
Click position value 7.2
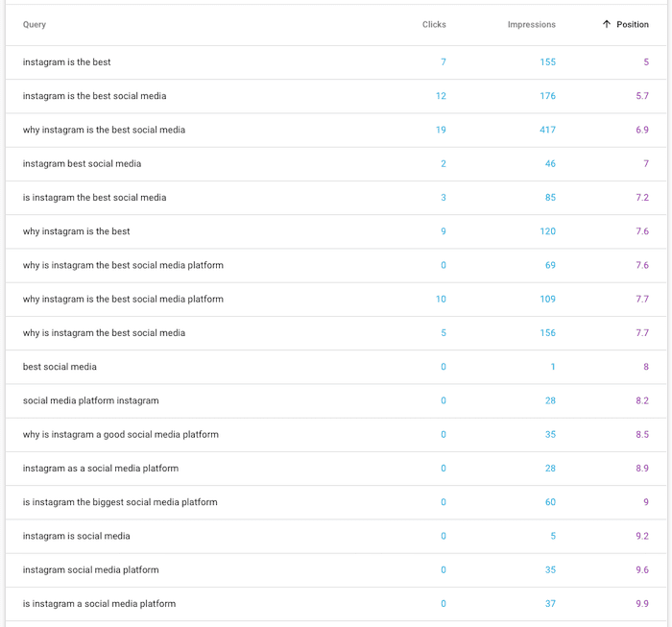(x=642, y=198)
